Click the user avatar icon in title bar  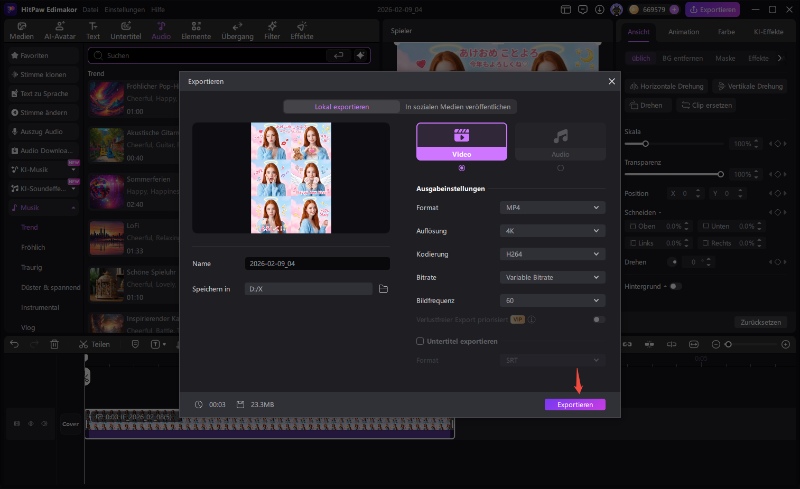pos(616,9)
